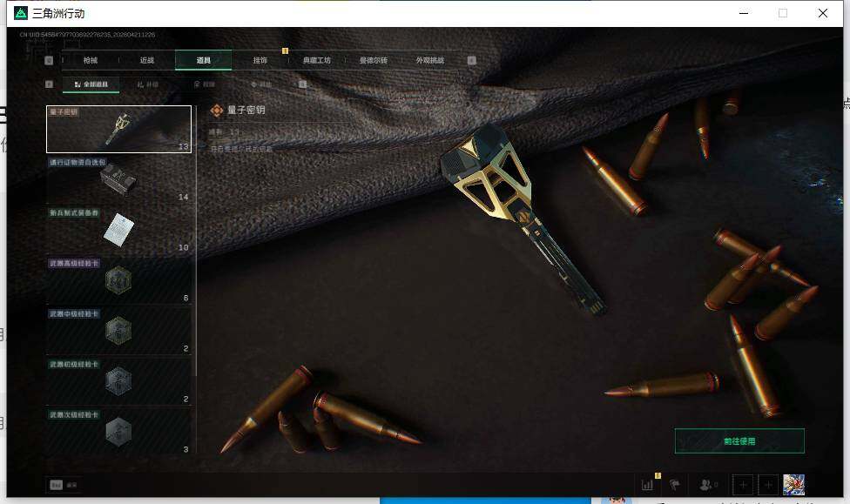Open the 曼德尔砖 tab

pos(374,60)
